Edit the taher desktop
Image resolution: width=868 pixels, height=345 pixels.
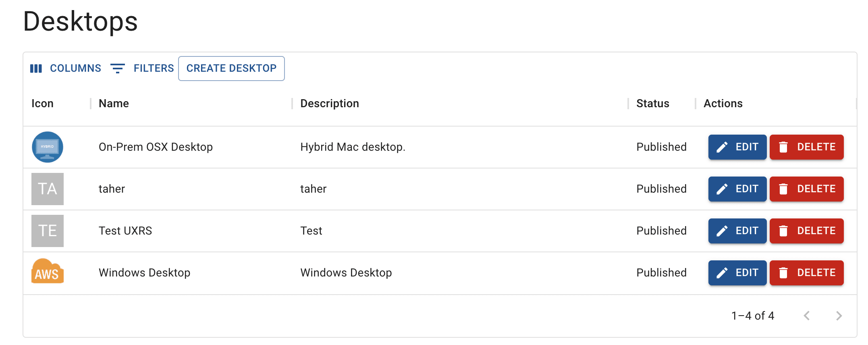[737, 189]
